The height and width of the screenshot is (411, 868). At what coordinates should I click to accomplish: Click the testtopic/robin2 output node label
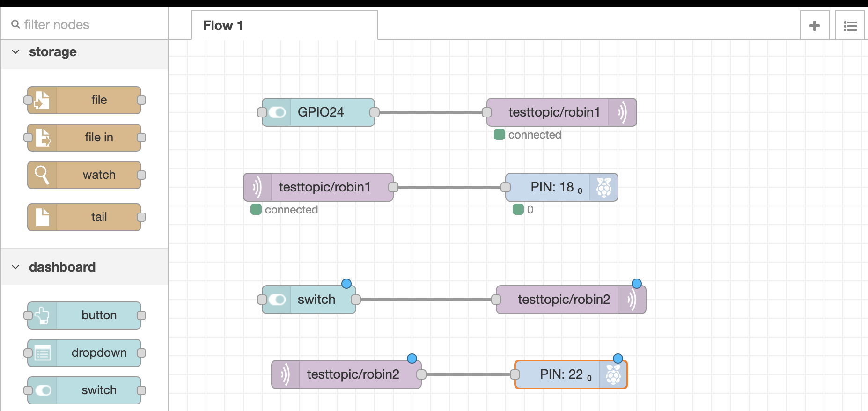pos(564,300)
